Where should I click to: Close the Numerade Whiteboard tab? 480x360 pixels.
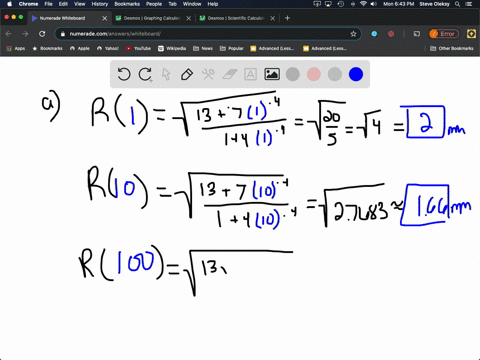(x=105, y=18)
